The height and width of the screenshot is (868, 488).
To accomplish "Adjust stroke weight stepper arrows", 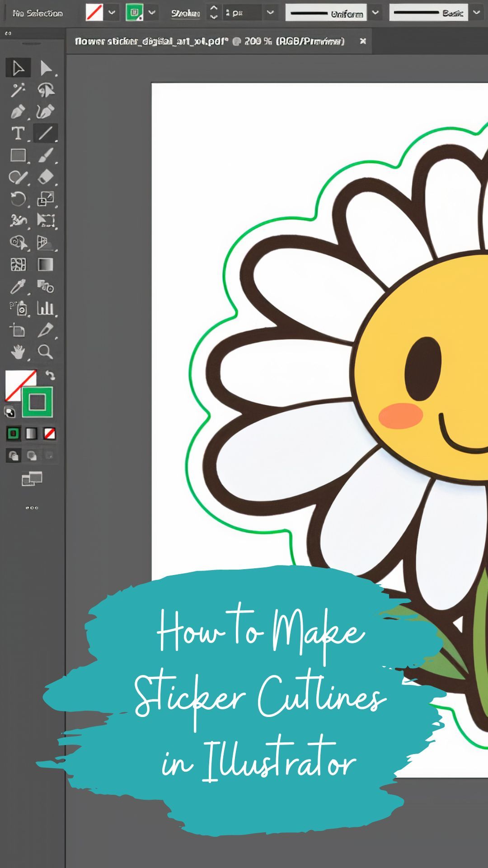I will click(214, 13).
